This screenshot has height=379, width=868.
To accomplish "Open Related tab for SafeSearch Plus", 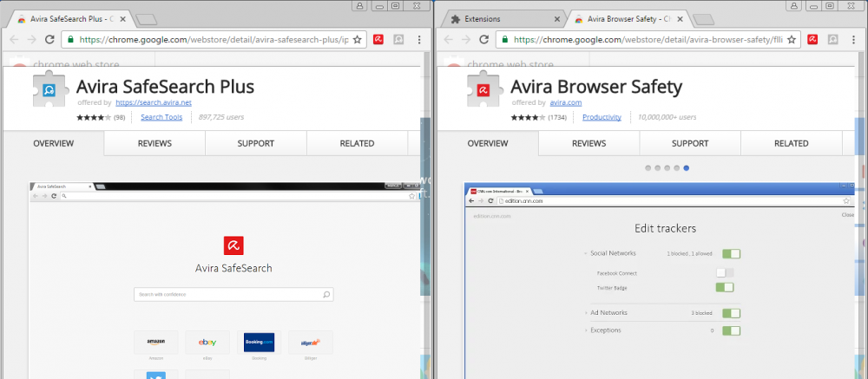I will (x=357, y=143).
